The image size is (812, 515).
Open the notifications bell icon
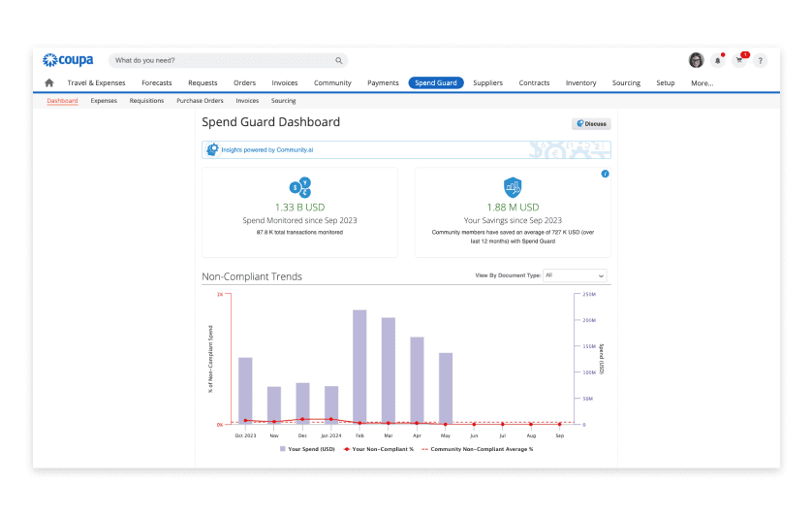pos(718,60)
